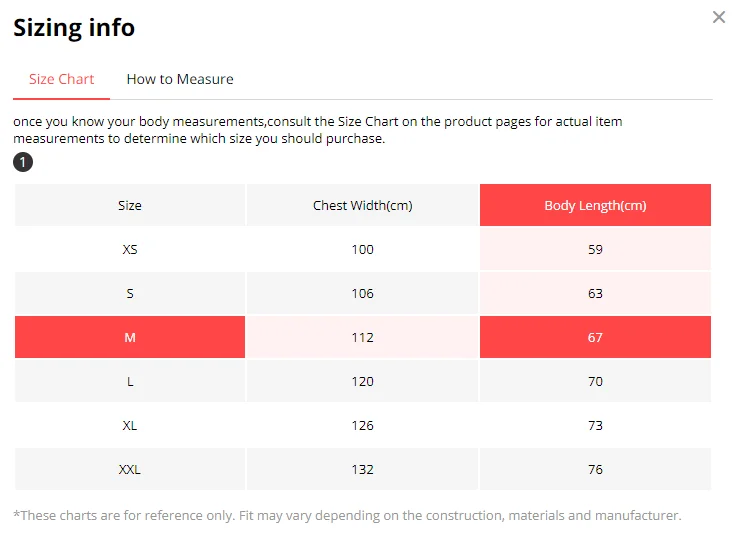
Task: Click chest width value 112
Action: tap(362, 337)
